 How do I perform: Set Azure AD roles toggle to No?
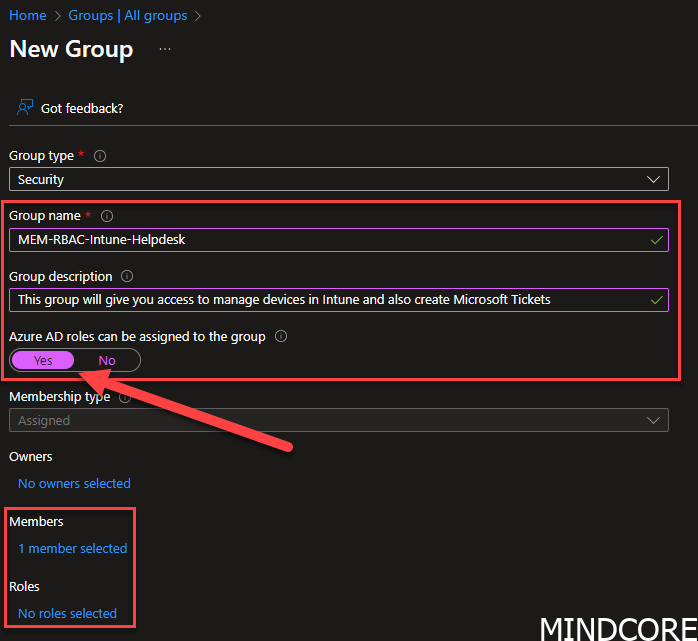107,360
